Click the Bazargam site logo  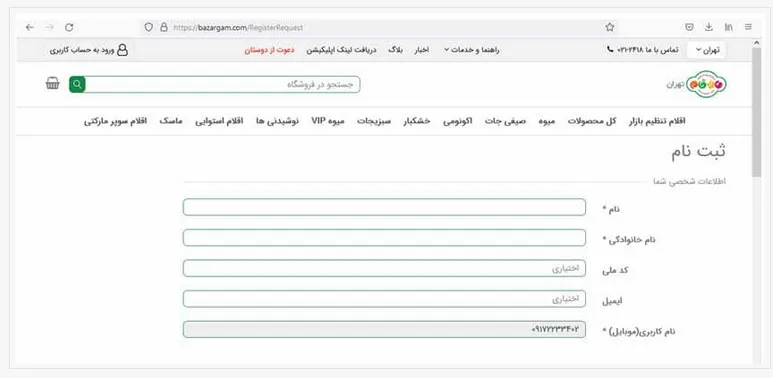click(706, 84)
